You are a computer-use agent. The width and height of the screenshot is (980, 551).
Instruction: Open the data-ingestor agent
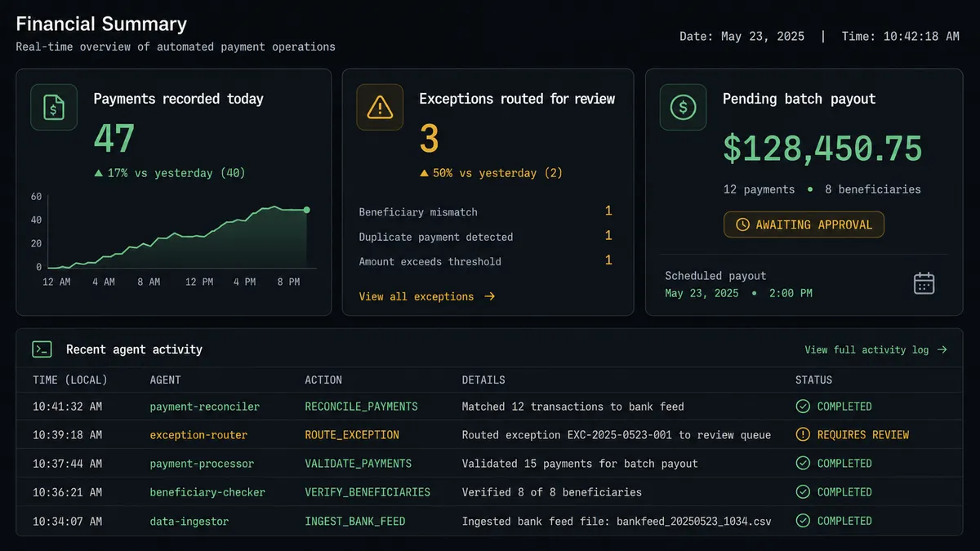(x=189, y=521)
